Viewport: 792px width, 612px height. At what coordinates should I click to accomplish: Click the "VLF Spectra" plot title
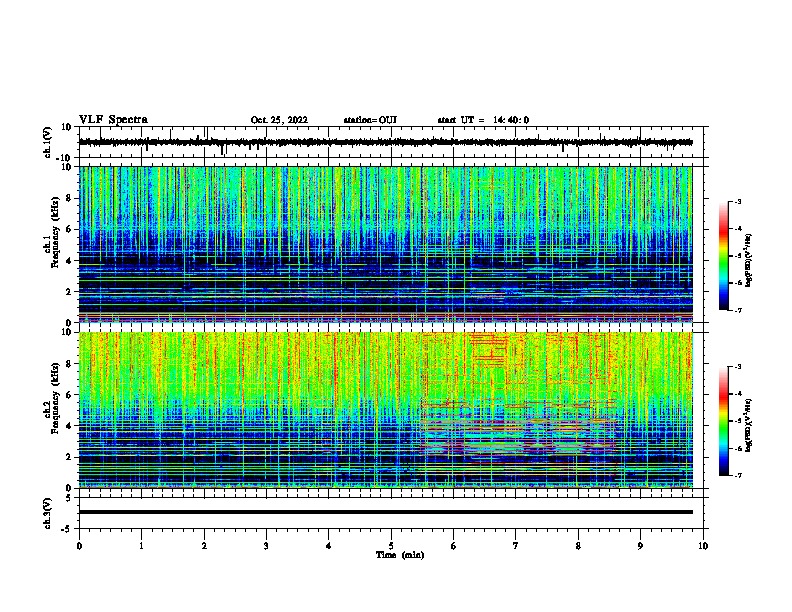113,120
